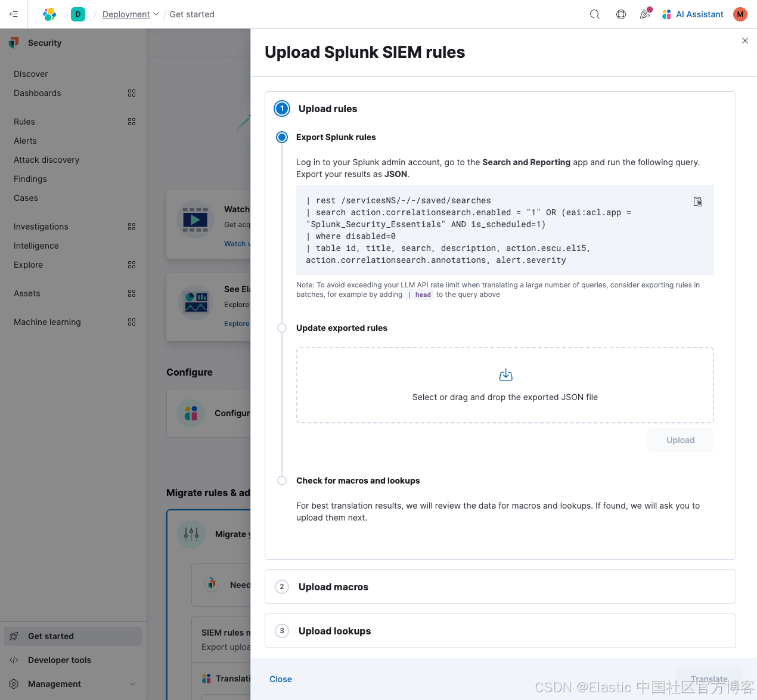757x700 pixels.
Task: Click the dashboards illustration on the See Elastic card
Action: coord(196,302)
